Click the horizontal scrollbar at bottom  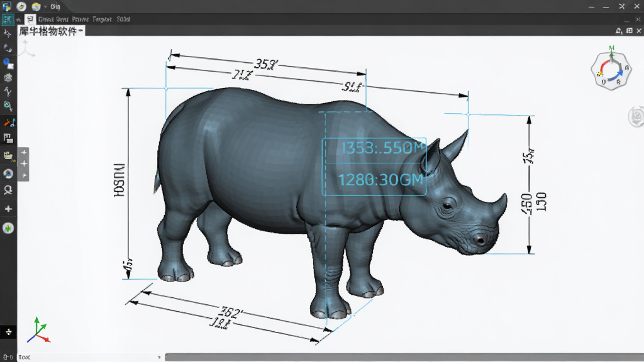coord(404,358)
